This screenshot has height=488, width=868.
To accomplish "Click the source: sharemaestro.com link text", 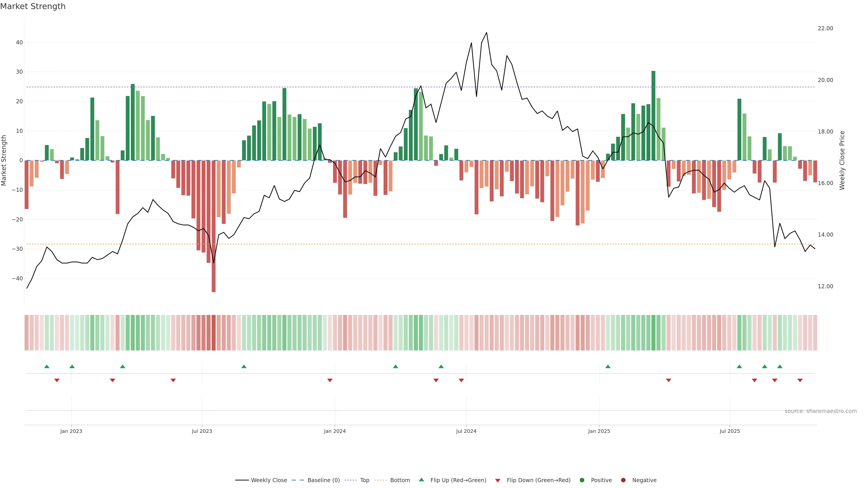I will click(821, 411).
